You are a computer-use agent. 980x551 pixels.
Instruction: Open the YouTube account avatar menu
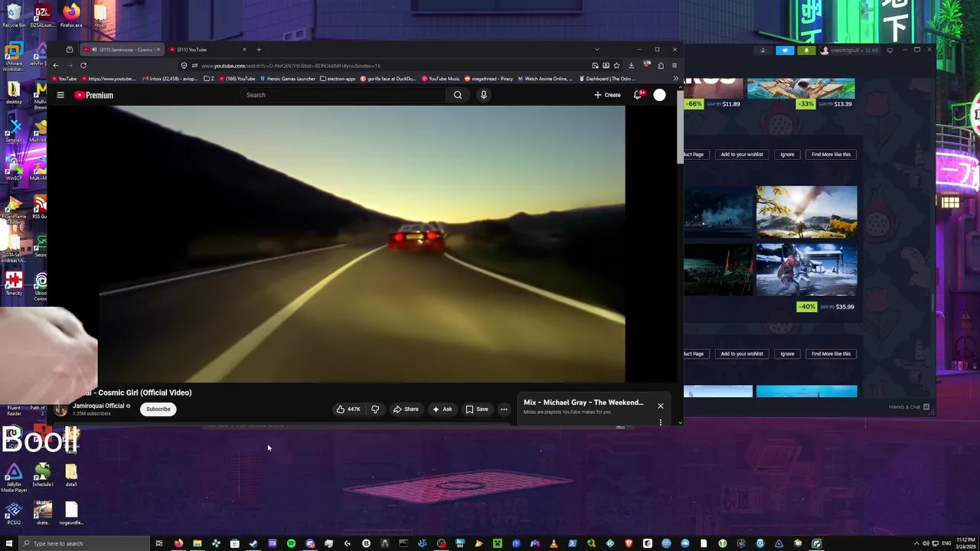(659, 95)
